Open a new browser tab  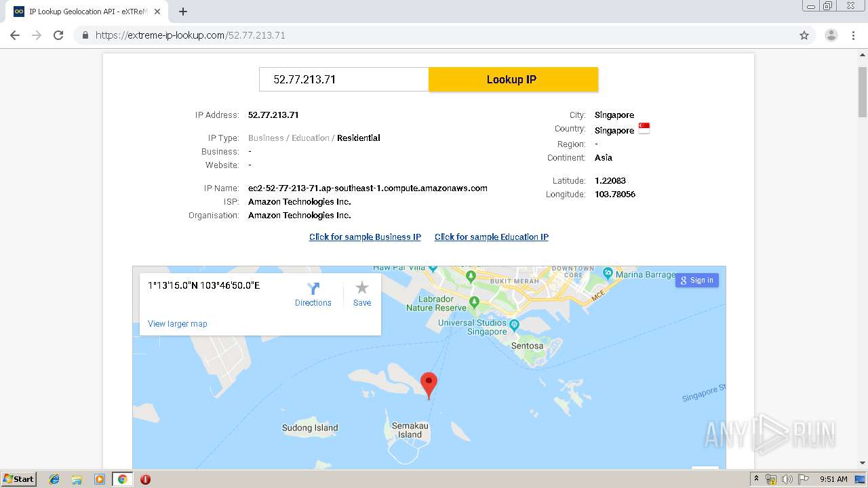183,12
